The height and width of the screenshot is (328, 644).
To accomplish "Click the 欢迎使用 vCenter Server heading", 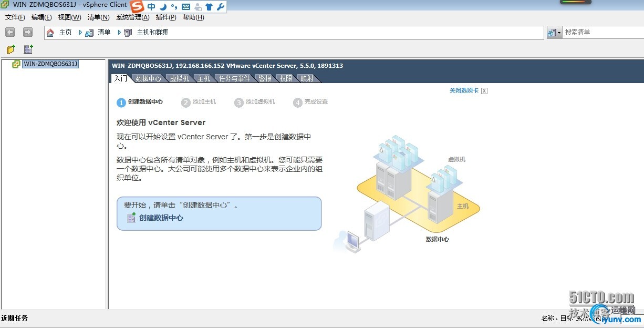I will (161, 122).
